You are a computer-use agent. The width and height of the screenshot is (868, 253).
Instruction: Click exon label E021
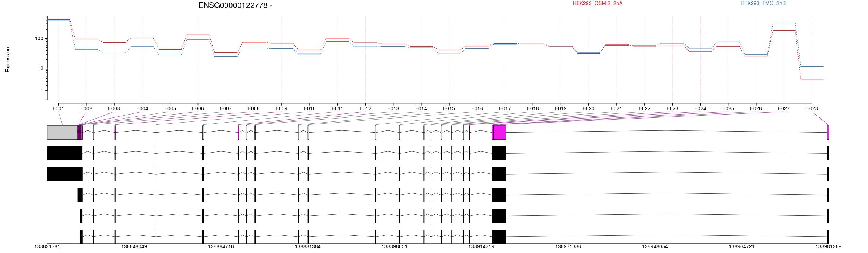(616, 108)
